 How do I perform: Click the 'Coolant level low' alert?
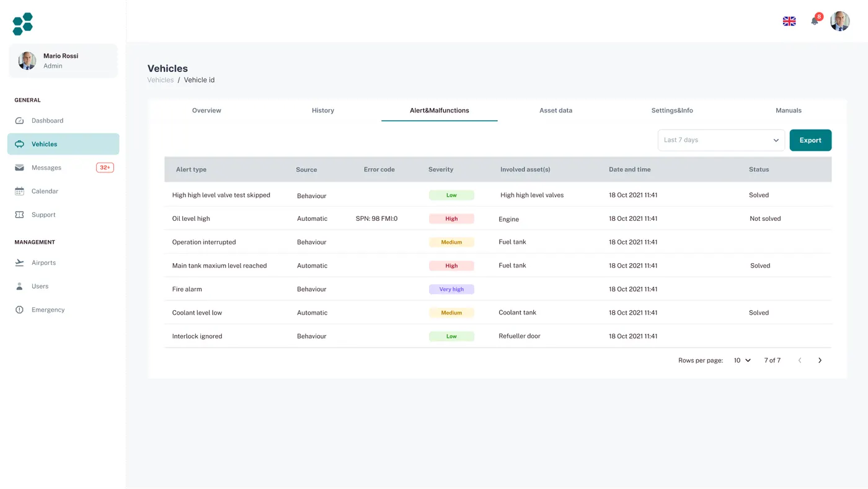[197, 313]
